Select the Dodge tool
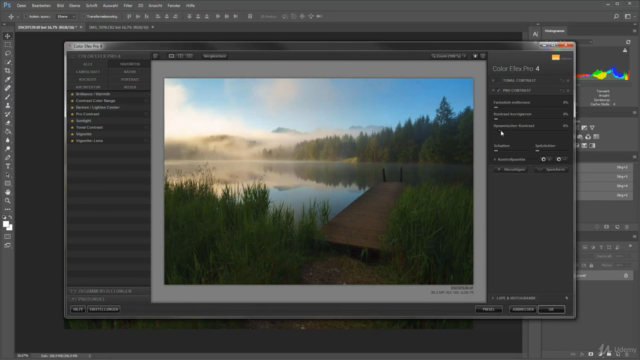Image resolution: width=640 pixels, height=360 pixels. [x=8, y=149]
